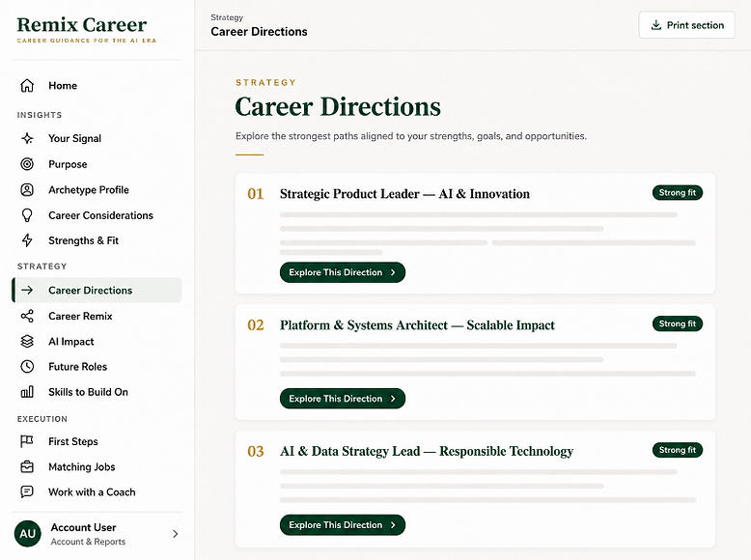
Task: Click the Account & Reports subtitle
Action: point(88,542)
